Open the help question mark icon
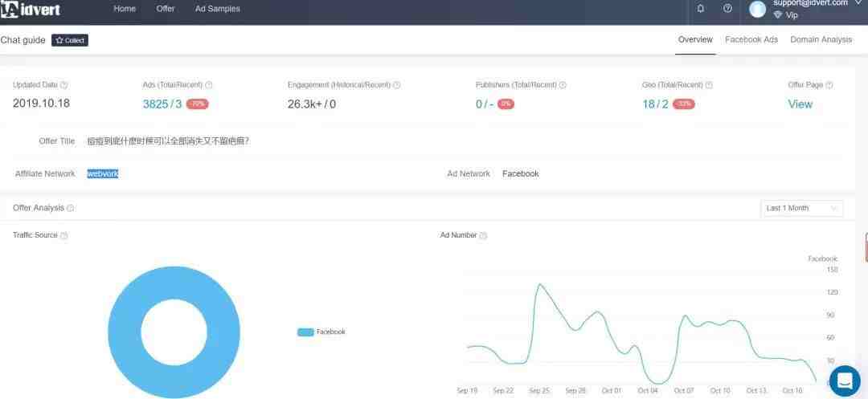Viewport: 868px width, 399px height. point(727,9)
